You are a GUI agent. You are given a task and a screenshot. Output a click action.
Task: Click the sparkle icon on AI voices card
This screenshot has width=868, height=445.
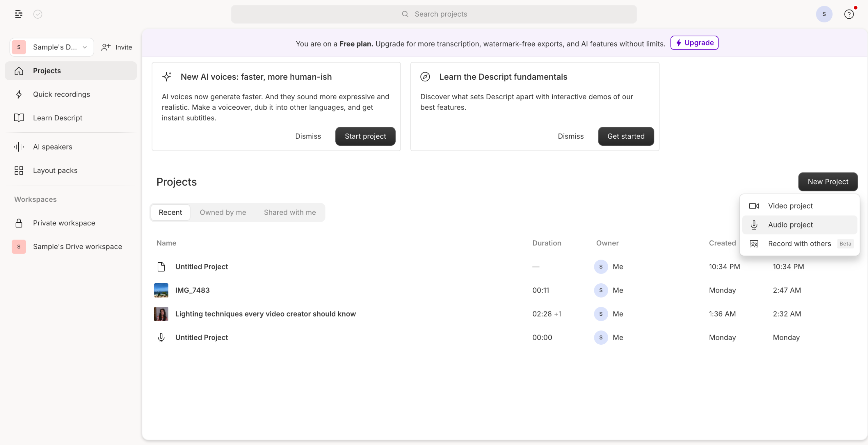click(166, 77)
